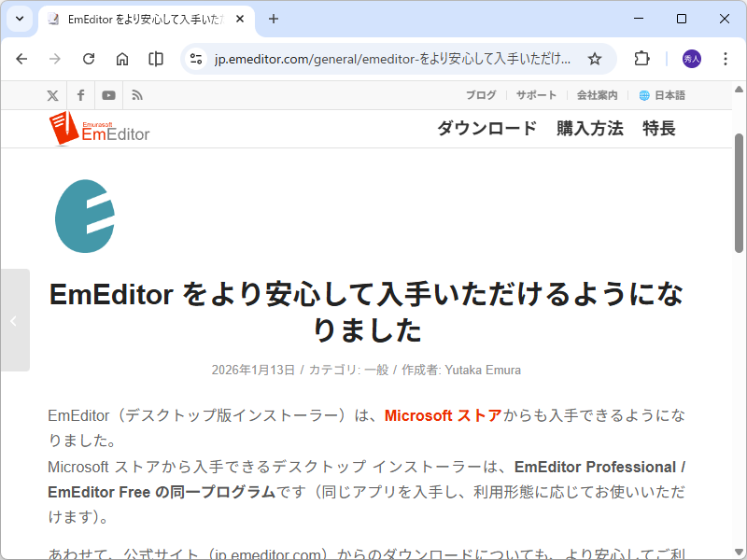Go back to previous page
Viewport: 747px width, 560px height.
[21, 59]
